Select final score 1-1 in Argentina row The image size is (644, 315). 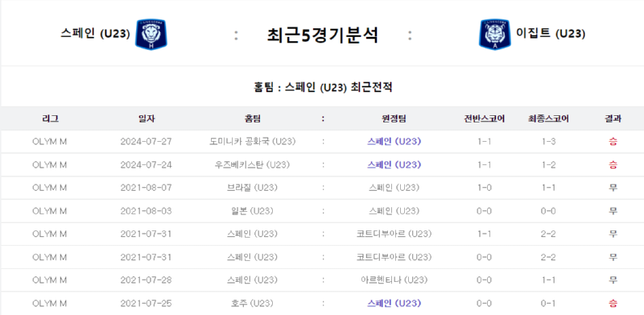pos(549,280)
